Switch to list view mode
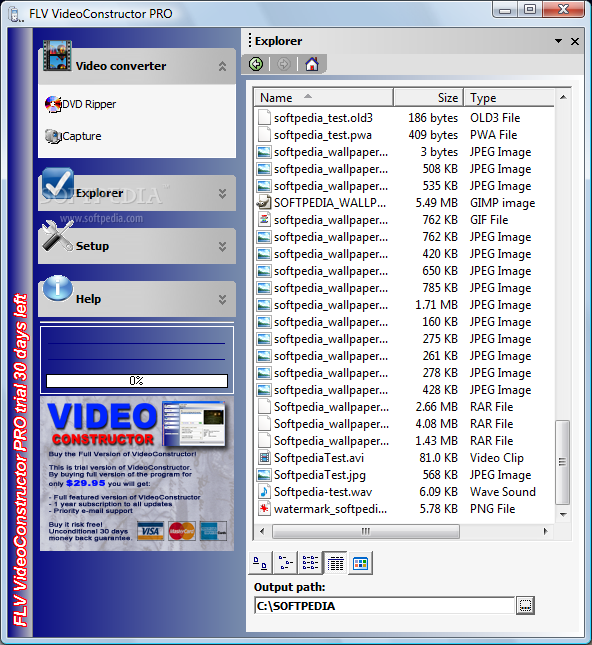 (310, 563)
